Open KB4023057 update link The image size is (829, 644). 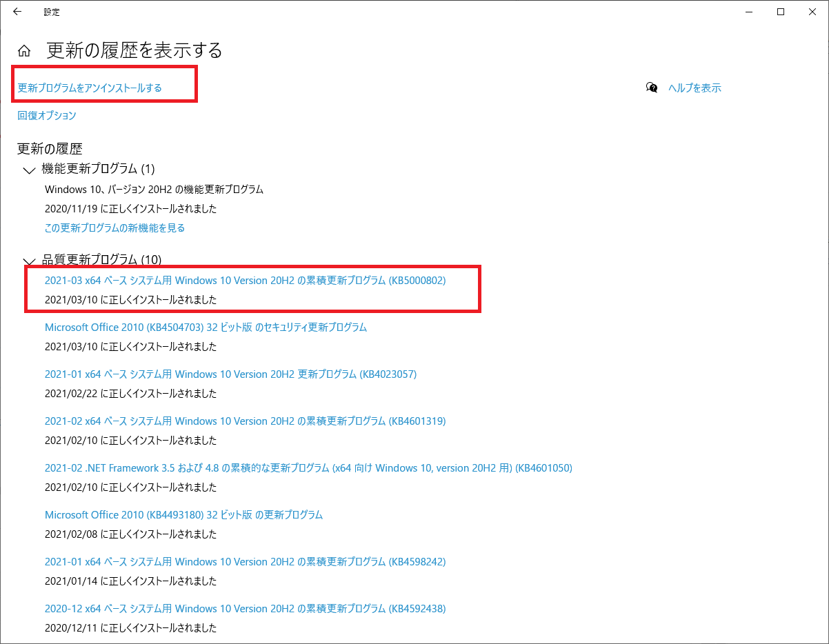[230, 374]
